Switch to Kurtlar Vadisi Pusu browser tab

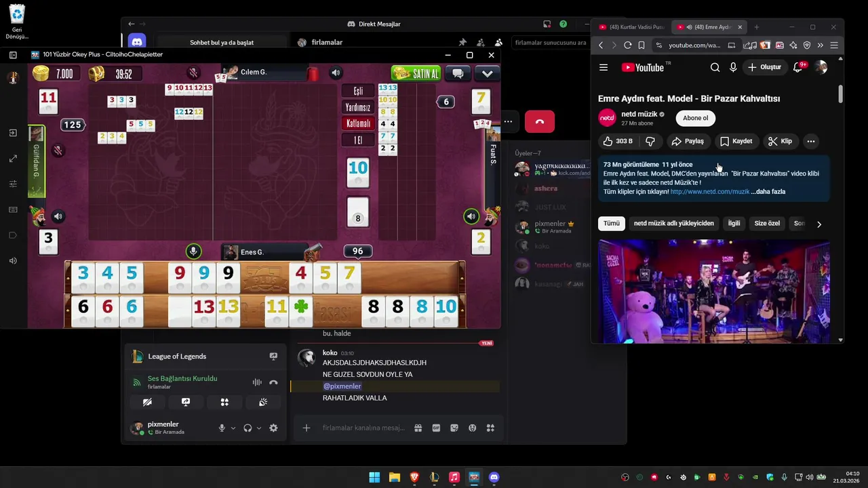pyautogui.click(x=632, y=27)
